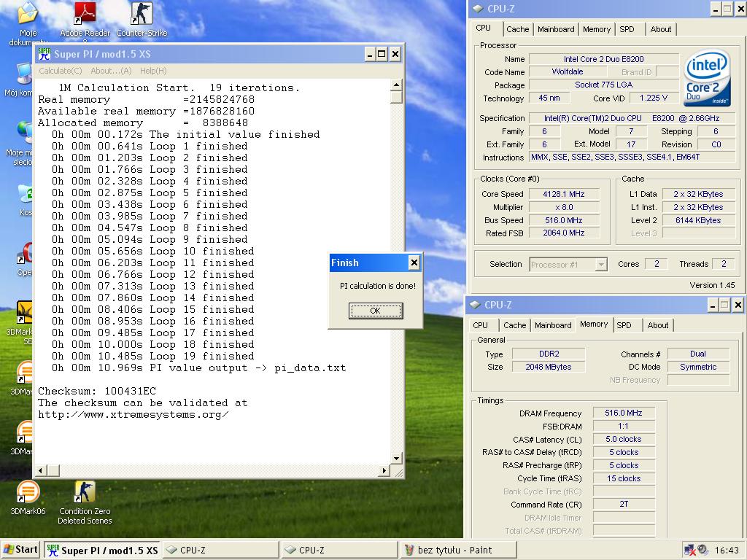Open the Adobe Reader desktop icon
Screen dimensions: 747x560
point(85,19)
